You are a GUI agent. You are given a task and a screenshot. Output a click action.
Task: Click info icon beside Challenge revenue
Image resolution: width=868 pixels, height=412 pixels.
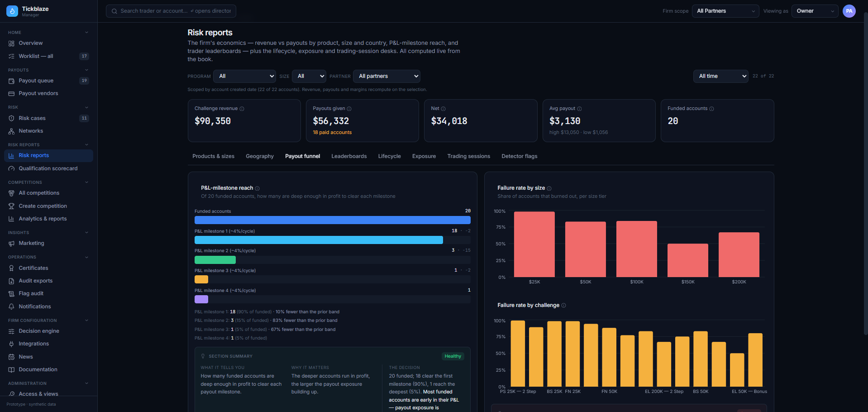pyautogui.click(x=242, y=109)
